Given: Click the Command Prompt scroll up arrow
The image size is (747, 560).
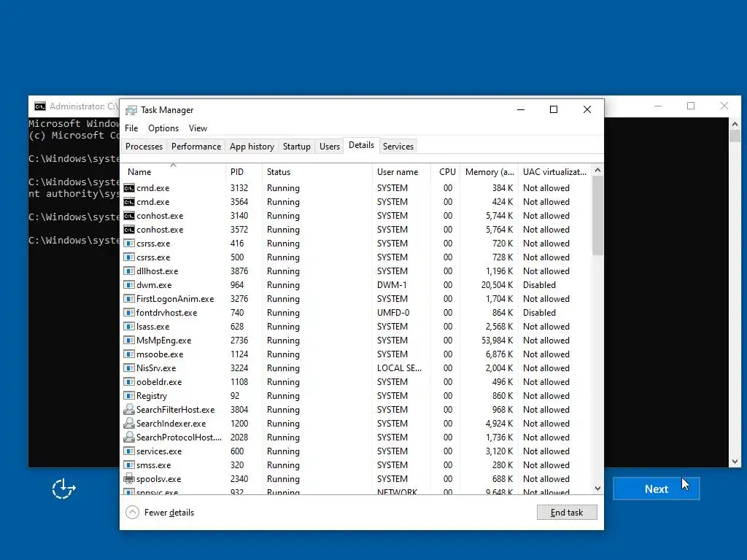Looking at the screenshot, I should 735,124.
